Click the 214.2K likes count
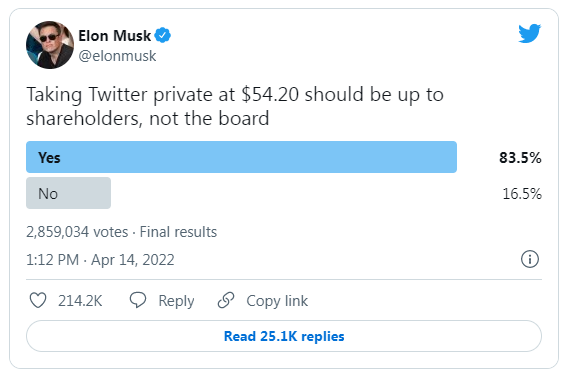 (80, 301)
